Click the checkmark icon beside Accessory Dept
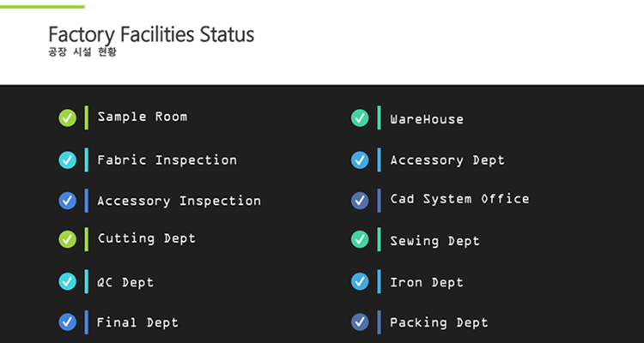The height and width of the screenshot is (343, 644). tap(360, 159)
